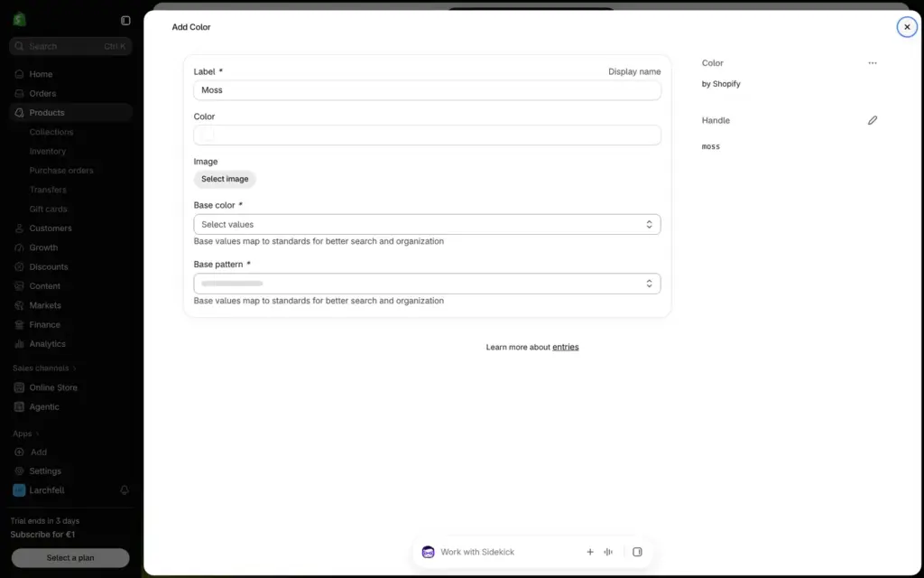The image size is (924, 578).
Task: Open the Search field in sidebar
Action: coord(70,46)
